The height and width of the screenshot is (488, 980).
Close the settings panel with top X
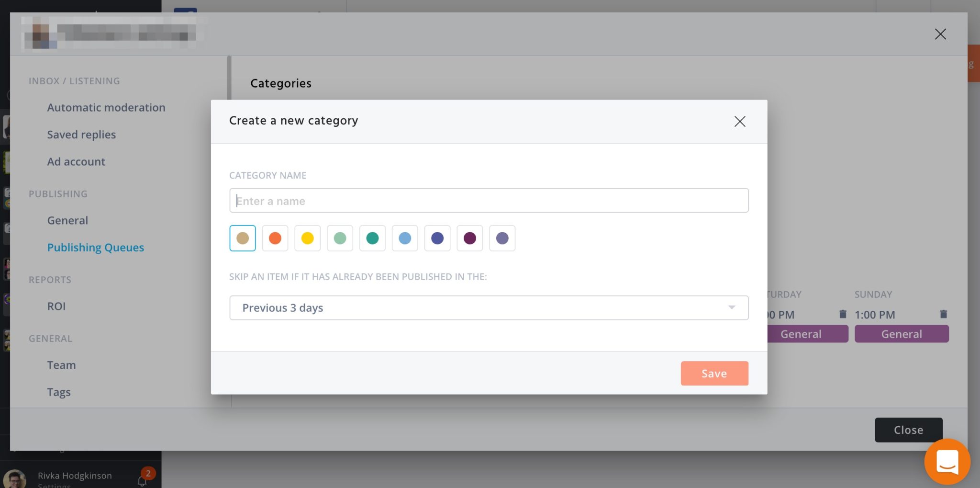coord(940,34)
